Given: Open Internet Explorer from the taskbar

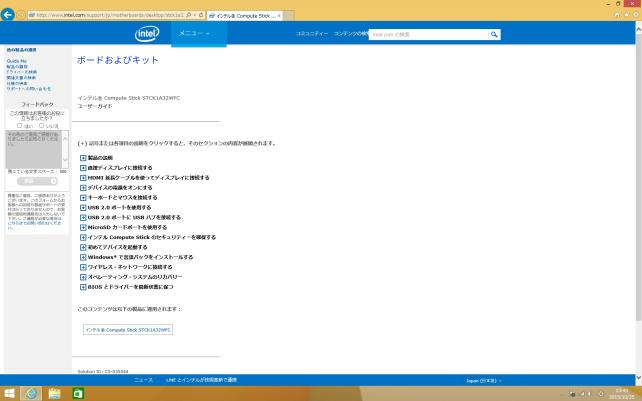Looking at the screenshot, I should coord(31,394).
